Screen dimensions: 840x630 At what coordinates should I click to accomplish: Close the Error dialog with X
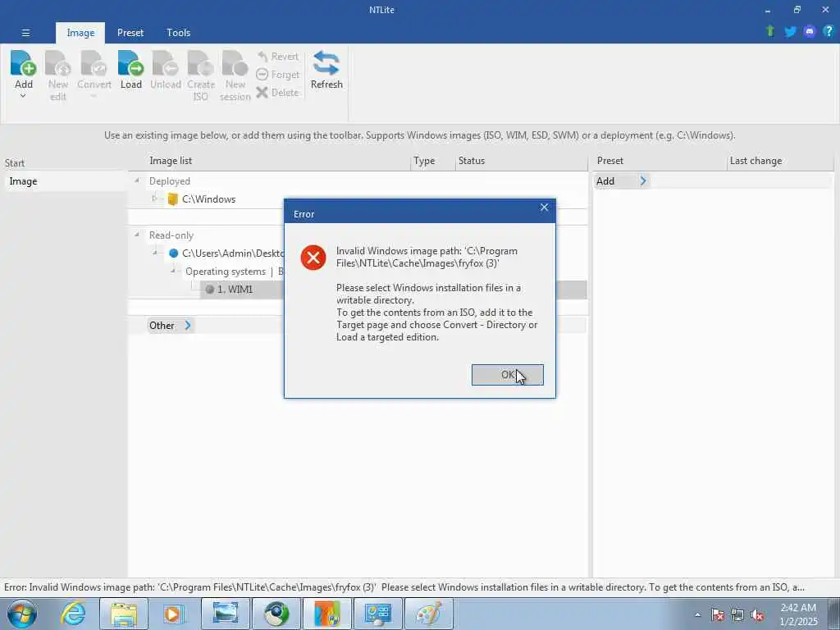click(544, 208)
